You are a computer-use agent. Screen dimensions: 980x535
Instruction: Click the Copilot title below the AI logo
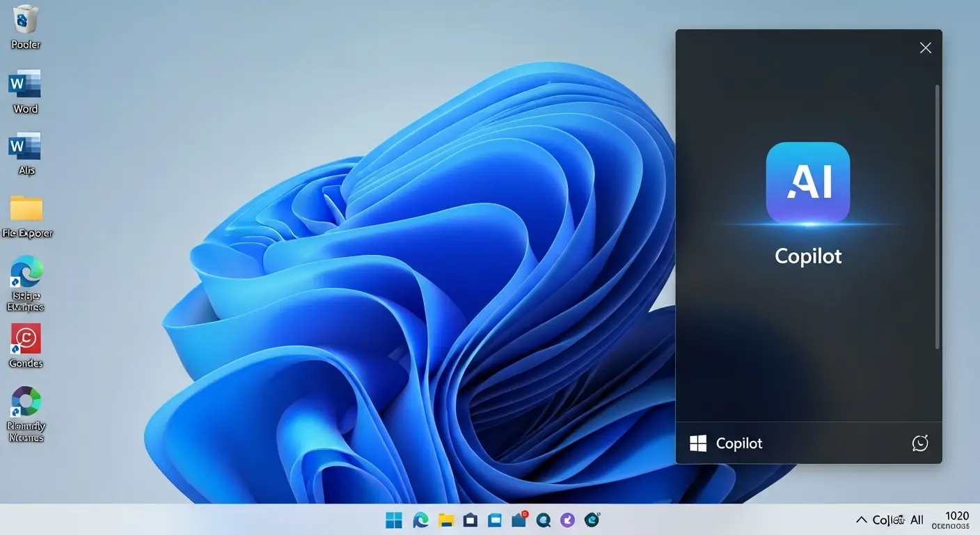point(808,256)
